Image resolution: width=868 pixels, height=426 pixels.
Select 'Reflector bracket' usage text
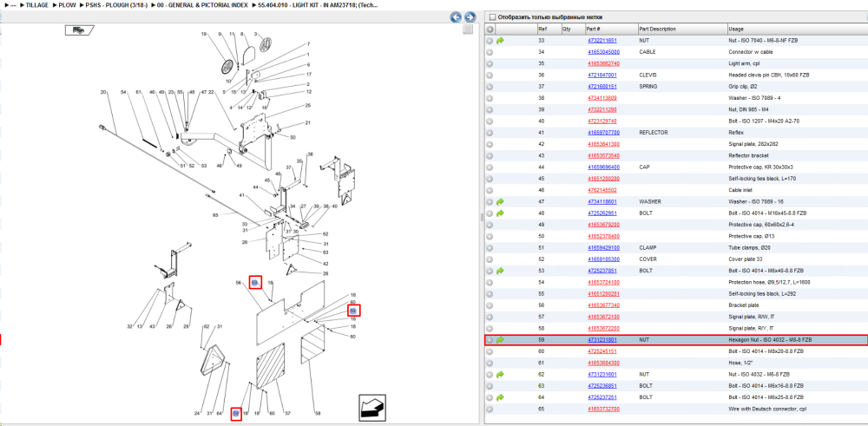748,155
